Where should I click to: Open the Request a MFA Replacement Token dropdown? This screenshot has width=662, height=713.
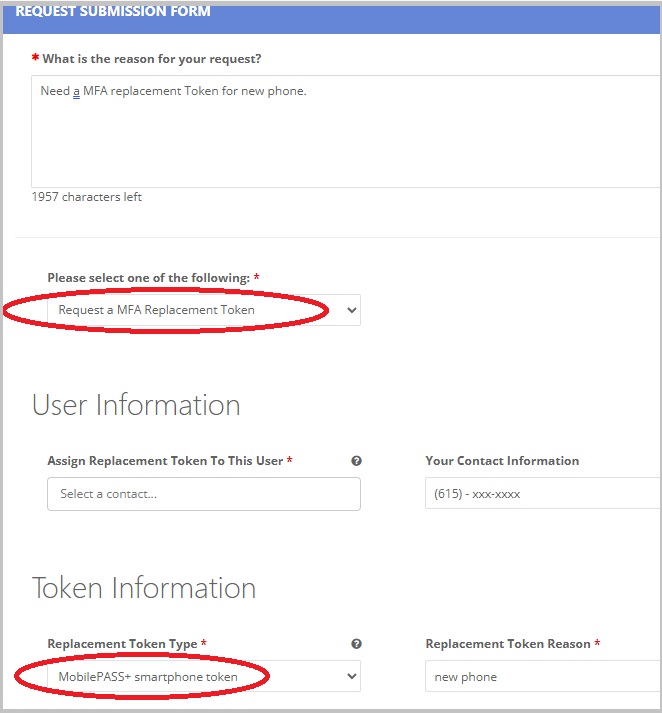point(204,310)
